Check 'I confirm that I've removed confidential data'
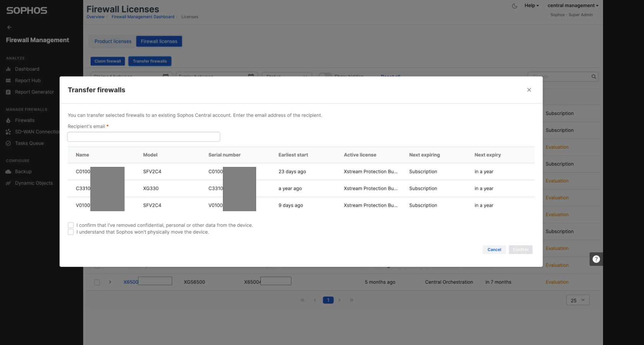Image resolution: width=644 pixels, height=345 pixels. click(x=71, y=225)
